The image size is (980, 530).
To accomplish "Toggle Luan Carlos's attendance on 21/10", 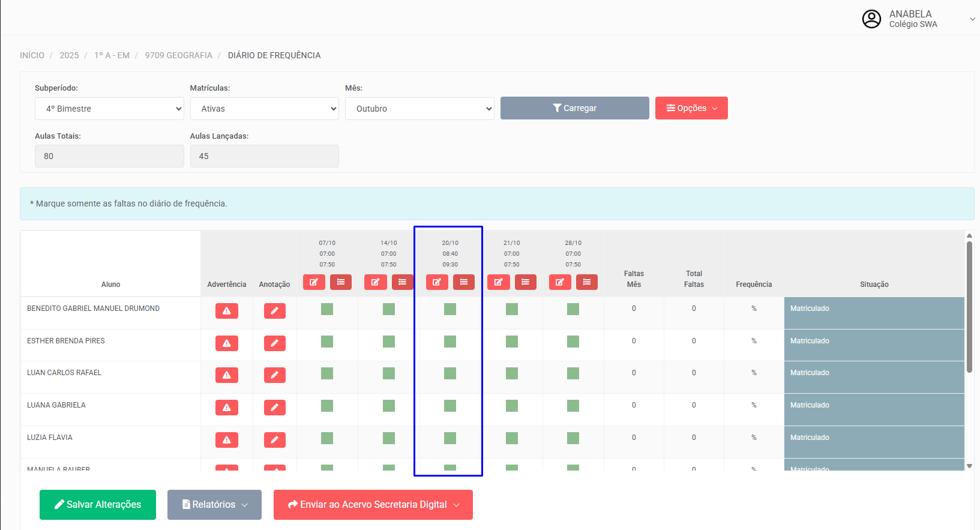I will 512,373.
